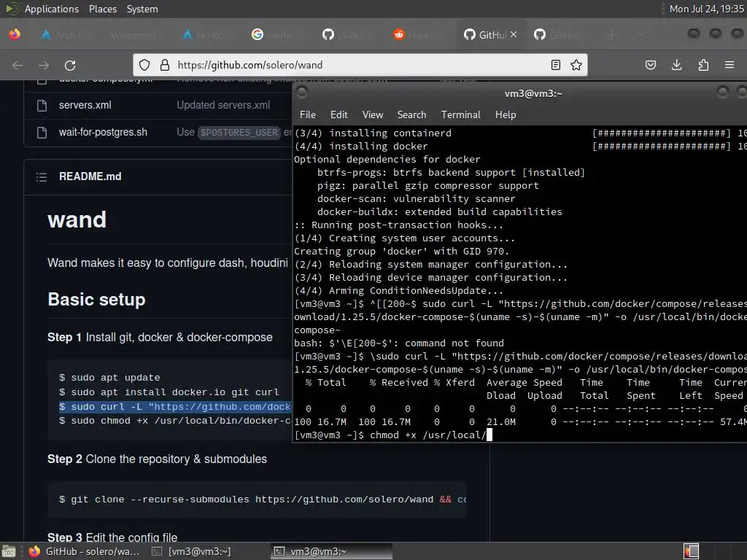Click 'bash: command not found' terminal line
The height and width of the screenshot is (560, 747).
coord(399,343)
